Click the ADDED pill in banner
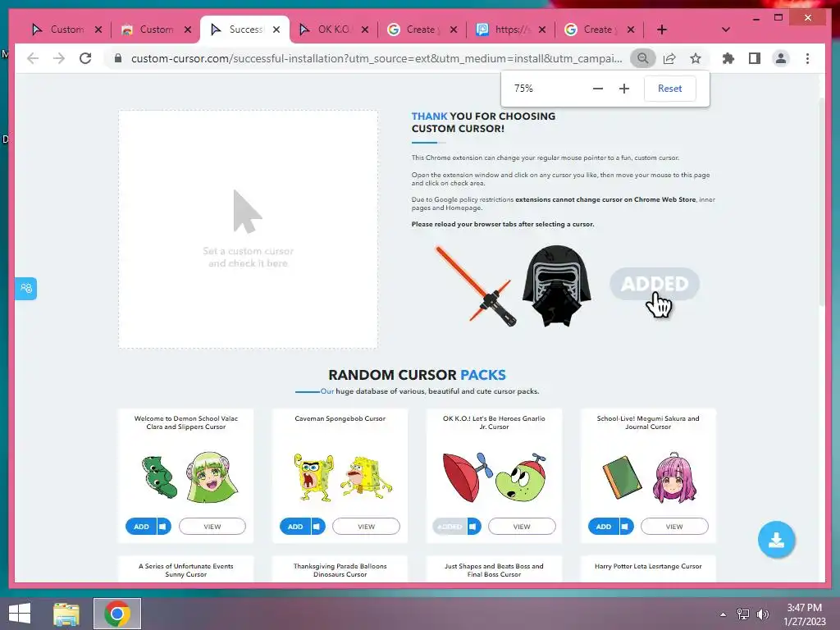The image size is (840, 630). [655, 283]
